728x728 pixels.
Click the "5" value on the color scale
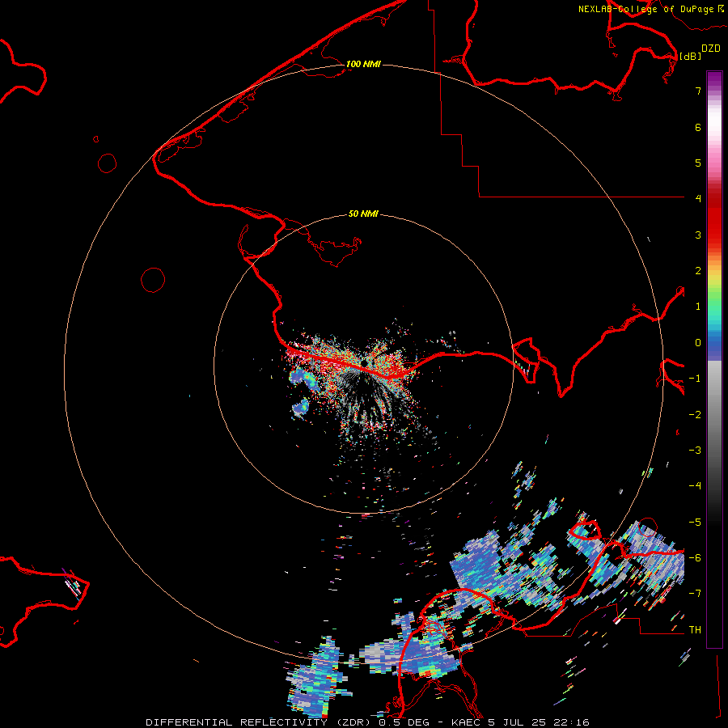(698, 163)
